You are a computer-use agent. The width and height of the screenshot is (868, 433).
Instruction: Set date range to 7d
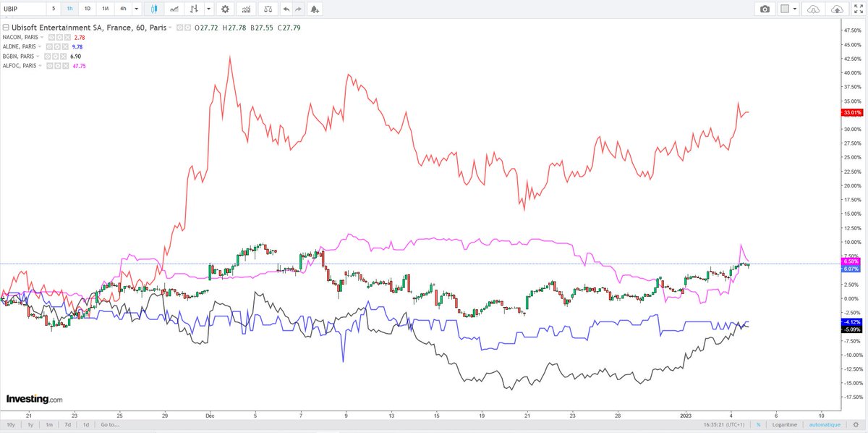click(x=67, y=425)
